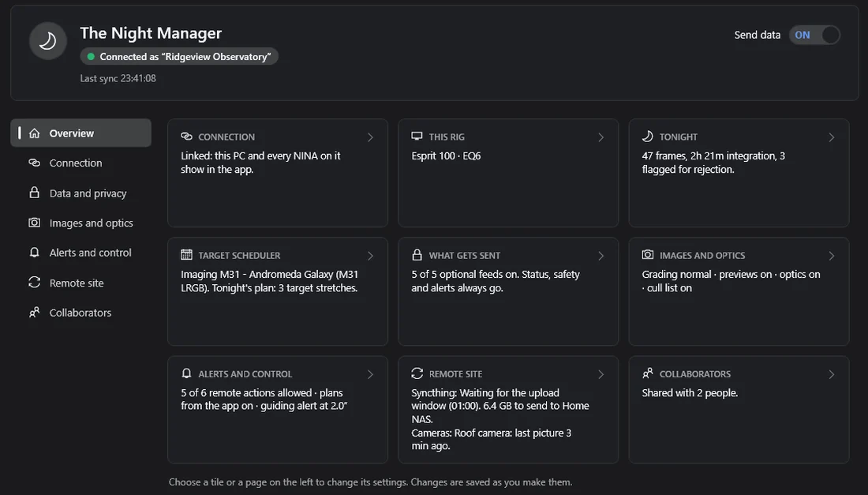Click 'Shared with 2 people.' text
The height and width of the screenshot is (495, 868).
[x=690, y=392]
